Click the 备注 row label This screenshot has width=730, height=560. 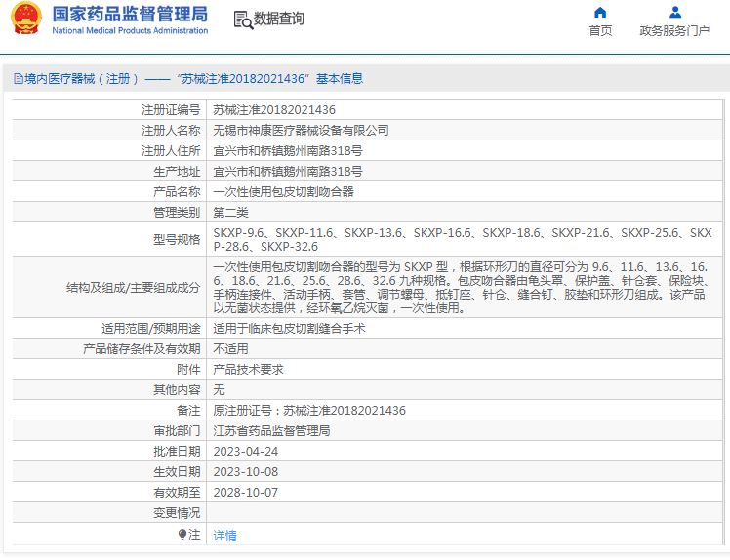point(188,411)
